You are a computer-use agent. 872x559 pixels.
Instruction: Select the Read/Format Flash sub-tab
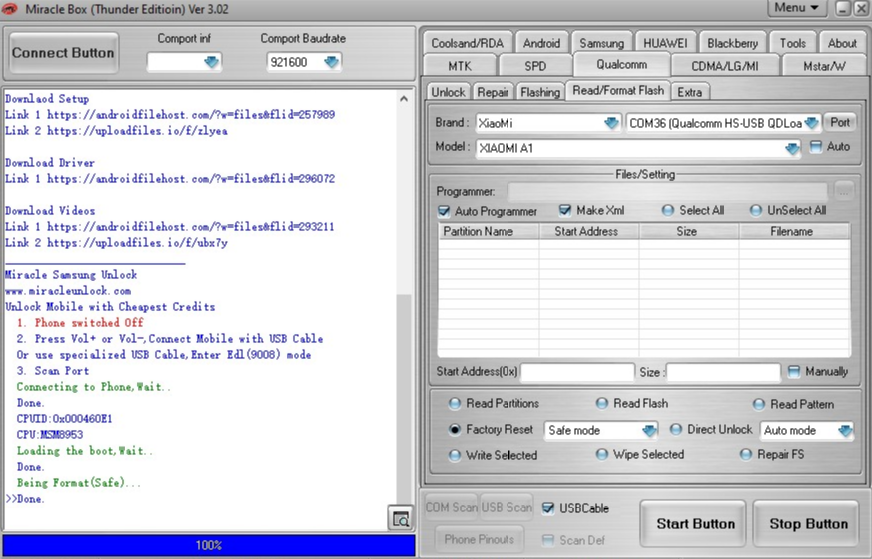(618, 90)
